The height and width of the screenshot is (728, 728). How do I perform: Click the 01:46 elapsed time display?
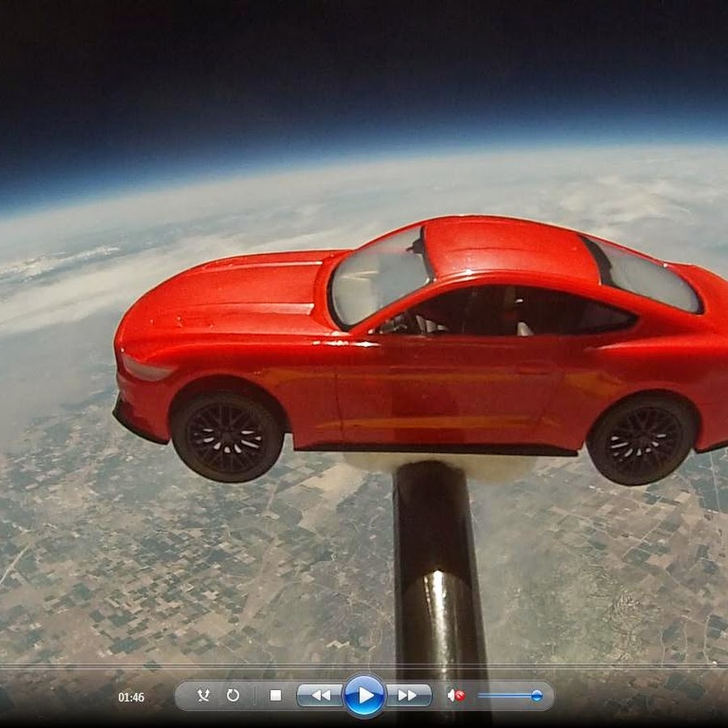pyautogui.click(x=131, y=696)
